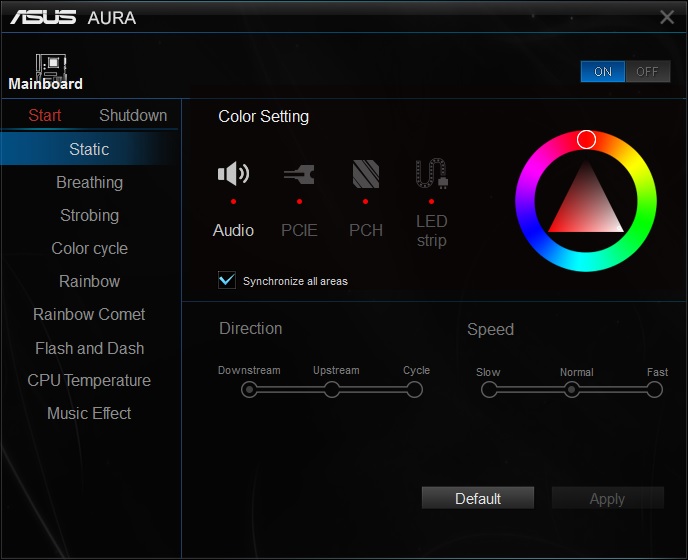Choose the CPU Temperature effect

(x=90, y=380)
